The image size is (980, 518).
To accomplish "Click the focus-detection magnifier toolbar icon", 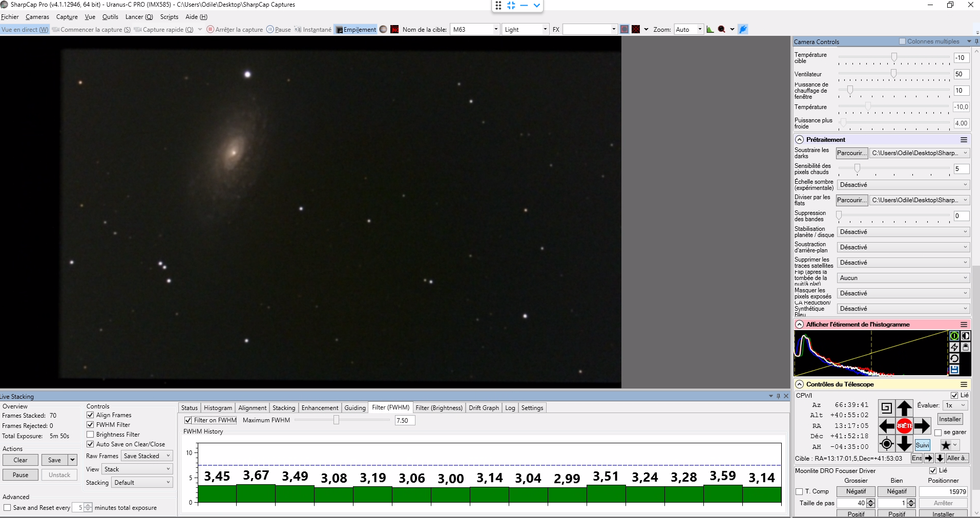I will point(722,29).
